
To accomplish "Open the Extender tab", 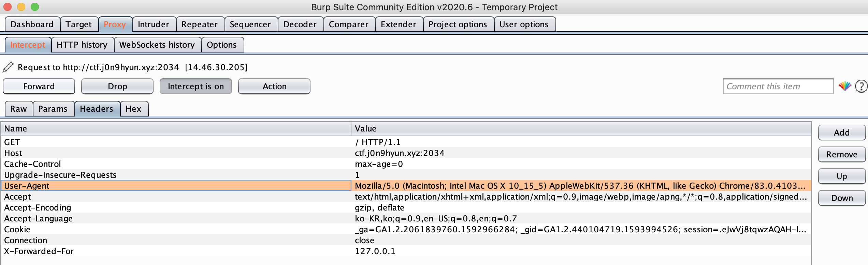I will pyautogui.click(x=399, y=24).
